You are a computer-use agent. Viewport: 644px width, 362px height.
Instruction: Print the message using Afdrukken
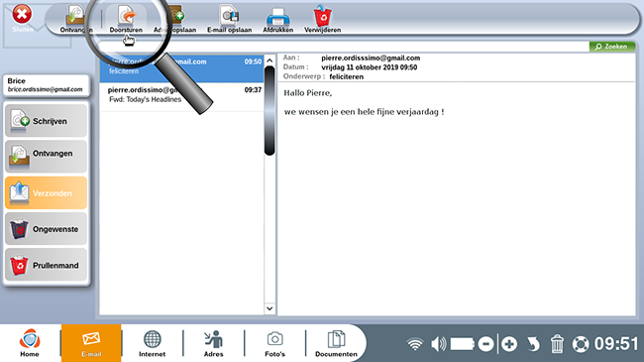pos(278,19)
